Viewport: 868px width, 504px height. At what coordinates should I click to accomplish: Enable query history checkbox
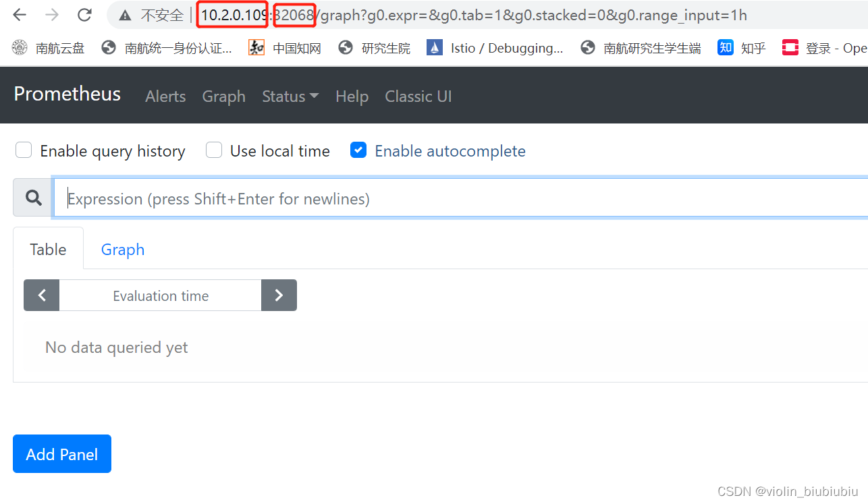24,150
